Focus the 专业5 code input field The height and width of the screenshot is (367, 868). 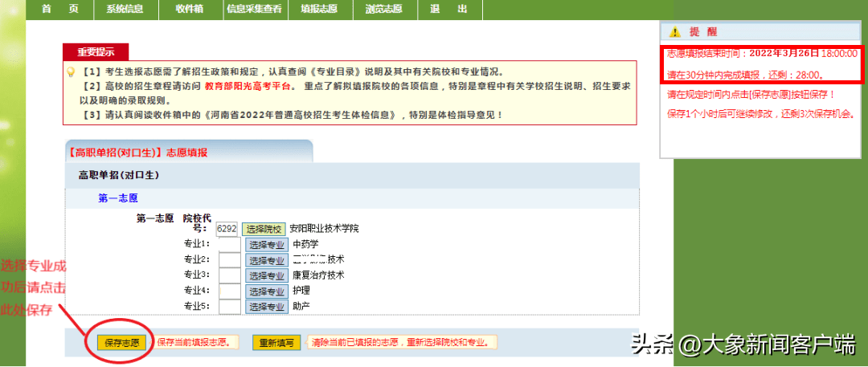(x=230, y=307)
